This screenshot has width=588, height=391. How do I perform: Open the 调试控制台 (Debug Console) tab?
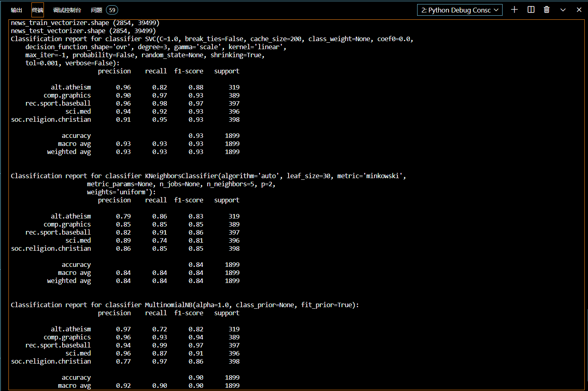click(x=67, y=10)
